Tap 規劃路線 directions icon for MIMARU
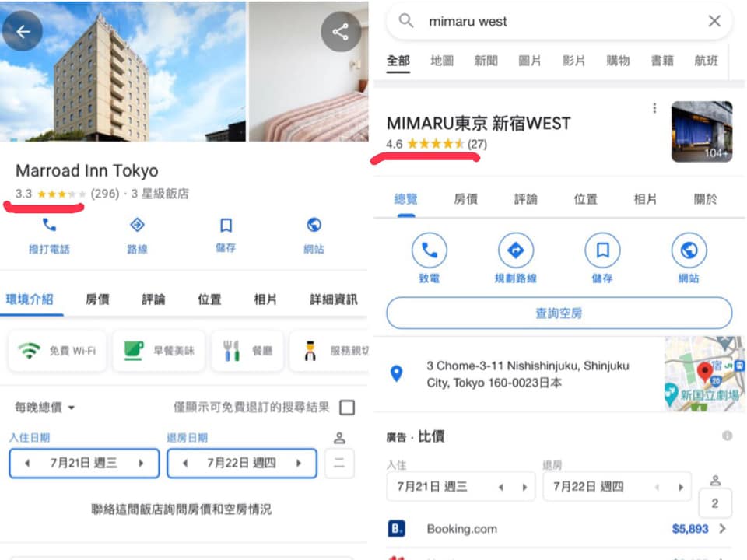747x560 pixels. (516, 250)
